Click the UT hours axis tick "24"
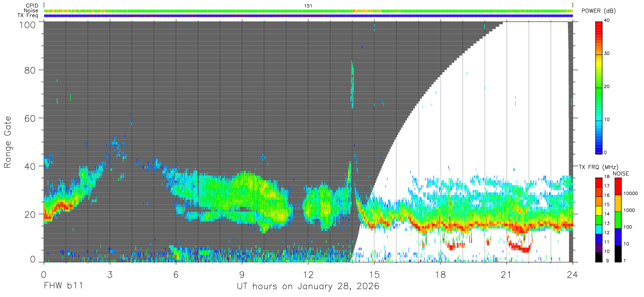 coord(573,274)
